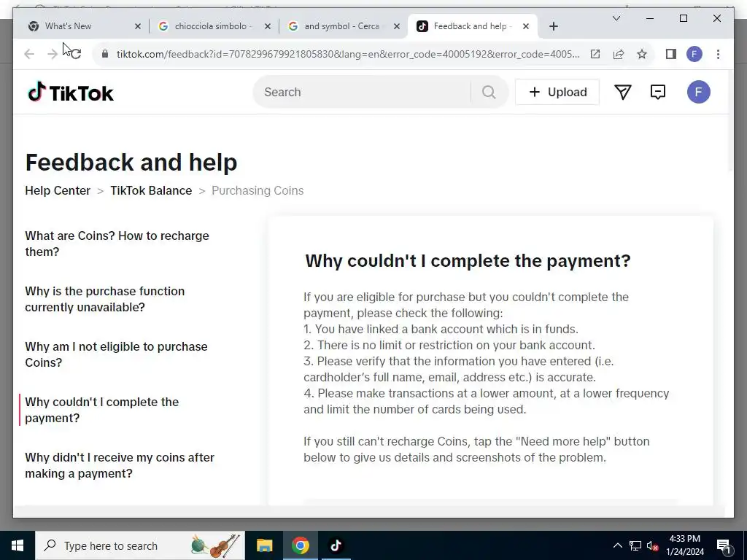The height and width of the screenshot is (560, 747).
Task: Click the address bar URL
Action: 348,54
